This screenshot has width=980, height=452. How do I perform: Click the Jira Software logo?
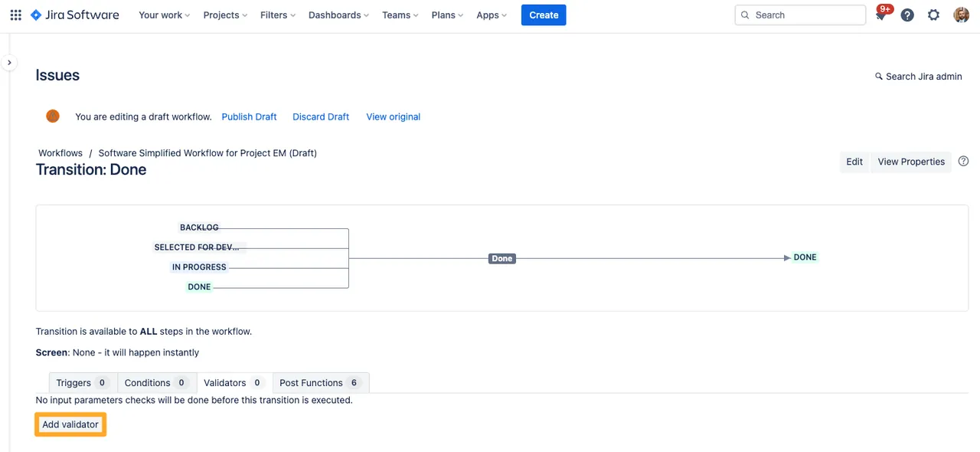click(x=75, y=15)
